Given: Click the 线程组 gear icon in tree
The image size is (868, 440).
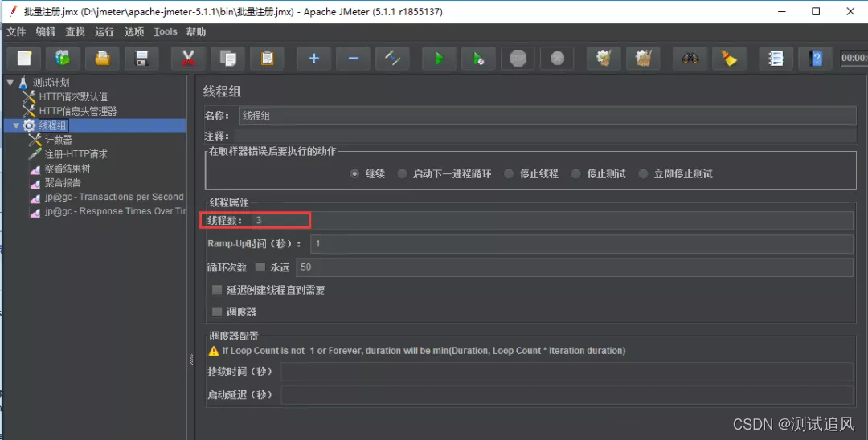Looking at the screenshot, I should (29, 125).
